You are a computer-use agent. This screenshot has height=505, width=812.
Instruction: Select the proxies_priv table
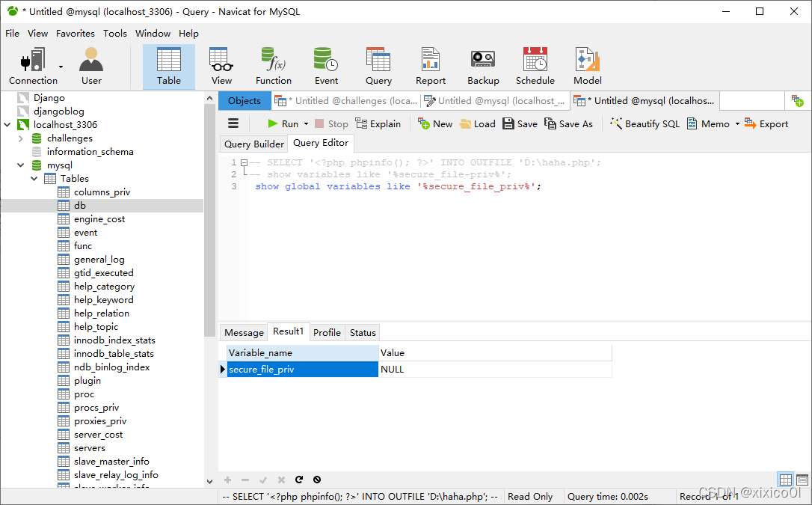pyautogui.click(x=100, y=421)
